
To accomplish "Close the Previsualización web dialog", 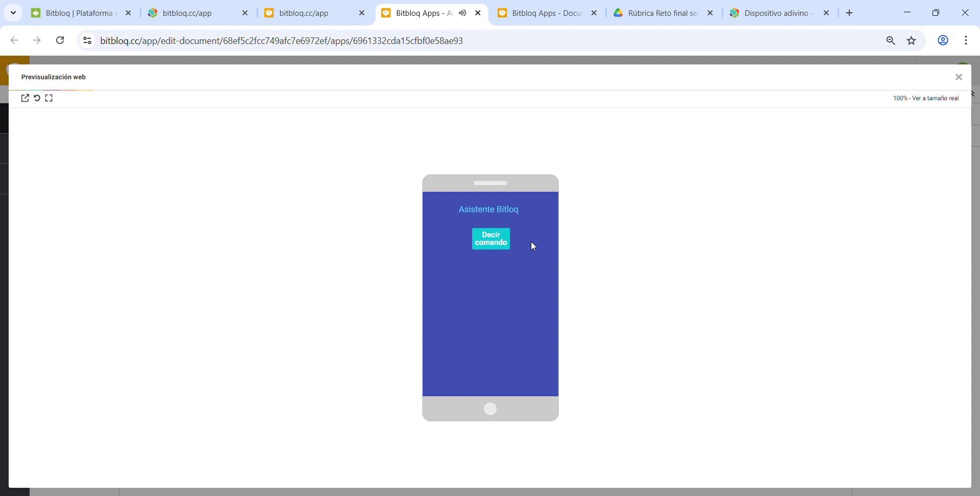I will click(959, 77).
